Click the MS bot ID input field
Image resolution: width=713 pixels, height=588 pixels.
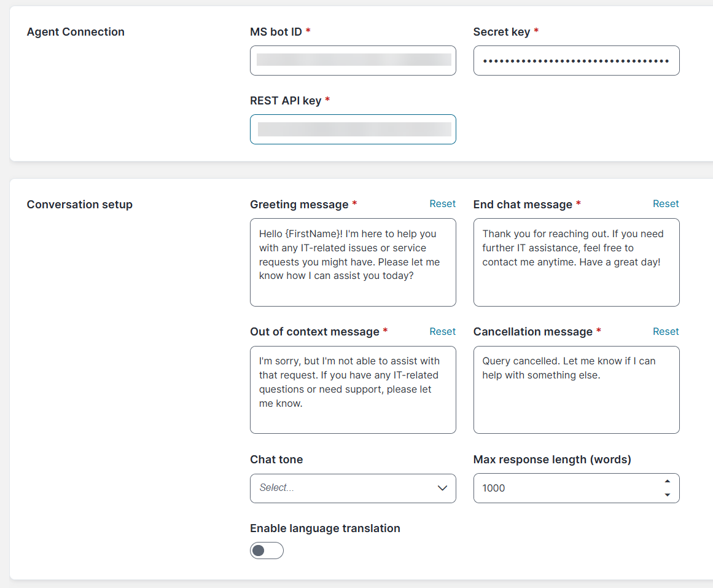(353, 60)
